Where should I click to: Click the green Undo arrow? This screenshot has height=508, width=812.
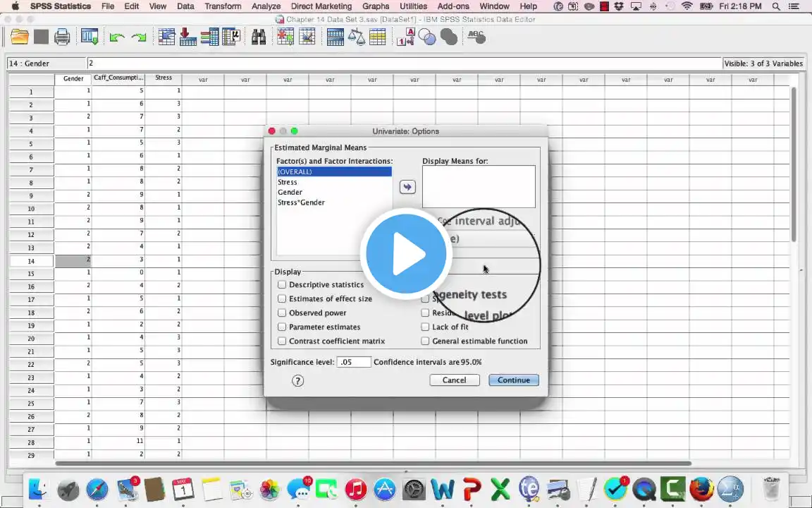tap(117, 37)
